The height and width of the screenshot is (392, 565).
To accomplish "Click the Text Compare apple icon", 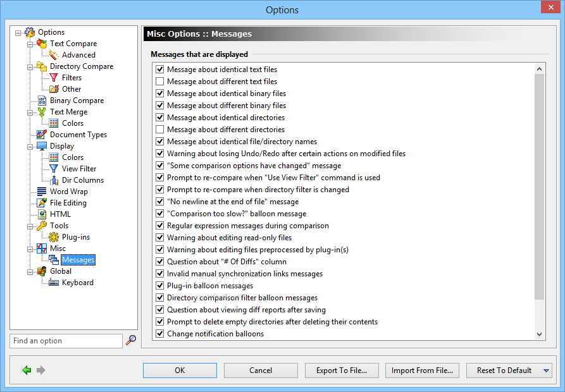I will (42, 44).
